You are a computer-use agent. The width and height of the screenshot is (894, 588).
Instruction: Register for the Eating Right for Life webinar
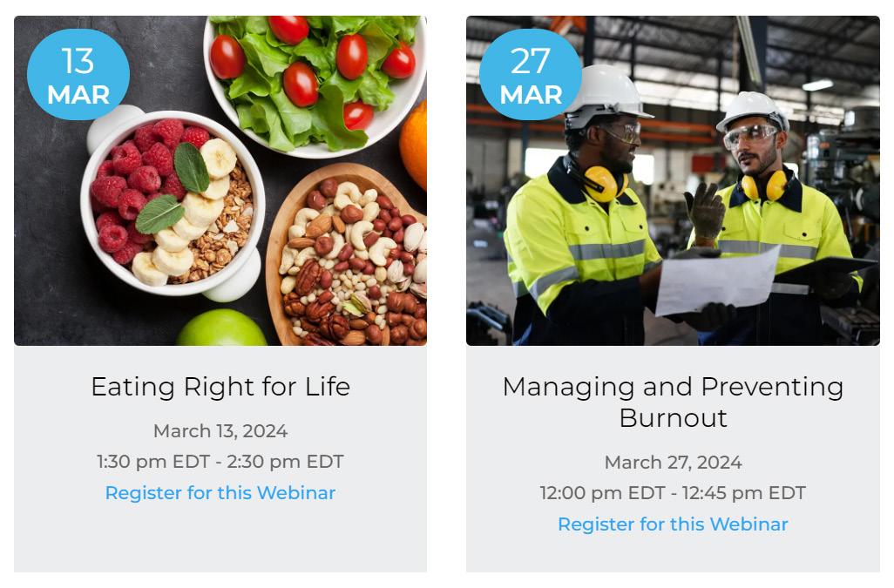[220, 493]
